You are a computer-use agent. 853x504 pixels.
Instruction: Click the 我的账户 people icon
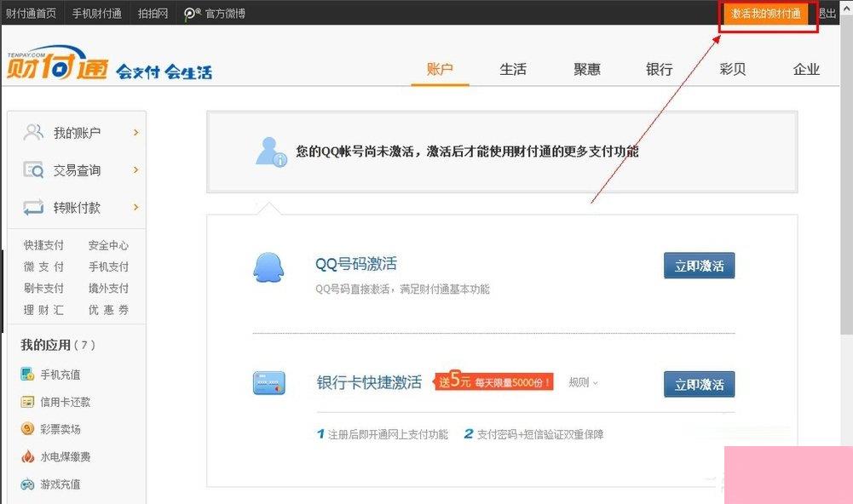[33, 132]
